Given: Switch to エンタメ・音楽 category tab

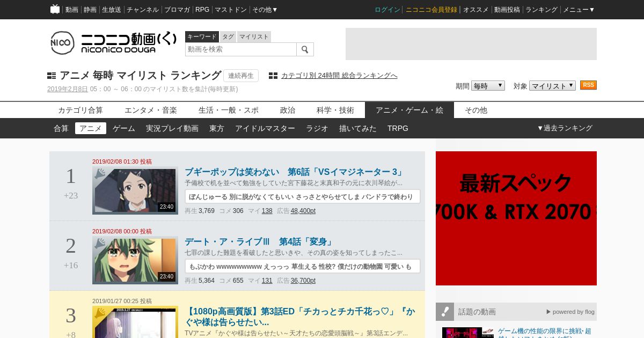Looking at the screenshot, I should click(x=151, y=110).
